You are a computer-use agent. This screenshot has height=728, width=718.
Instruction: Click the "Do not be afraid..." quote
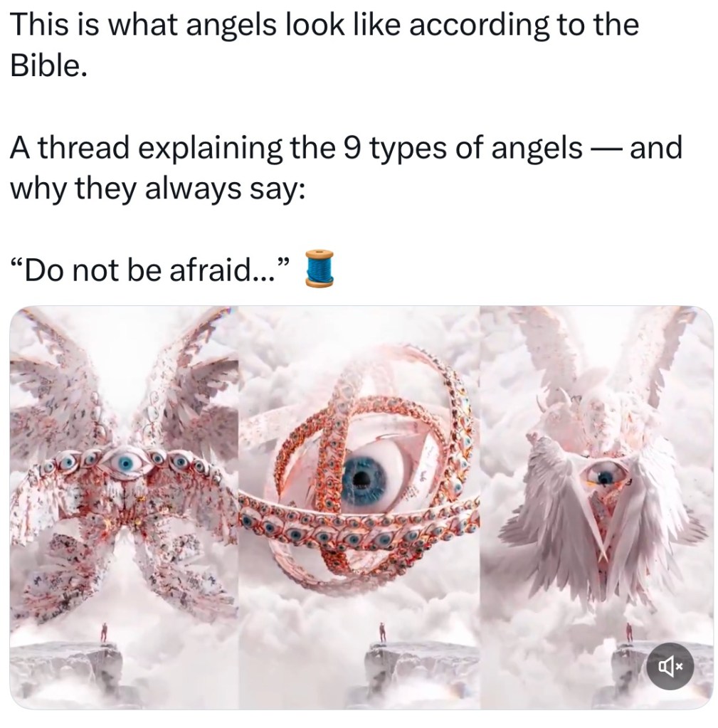tap(150, 270)
